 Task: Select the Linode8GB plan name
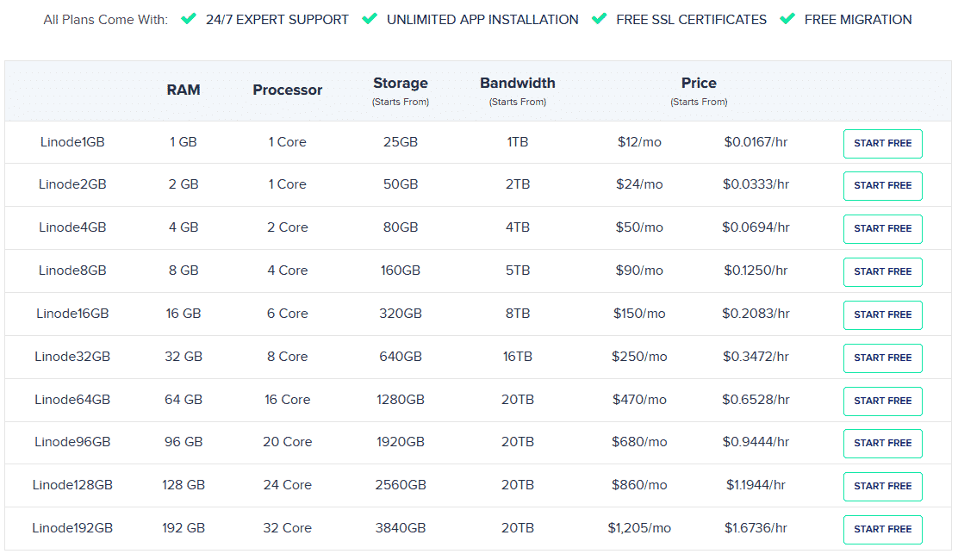tap(72, 270)
